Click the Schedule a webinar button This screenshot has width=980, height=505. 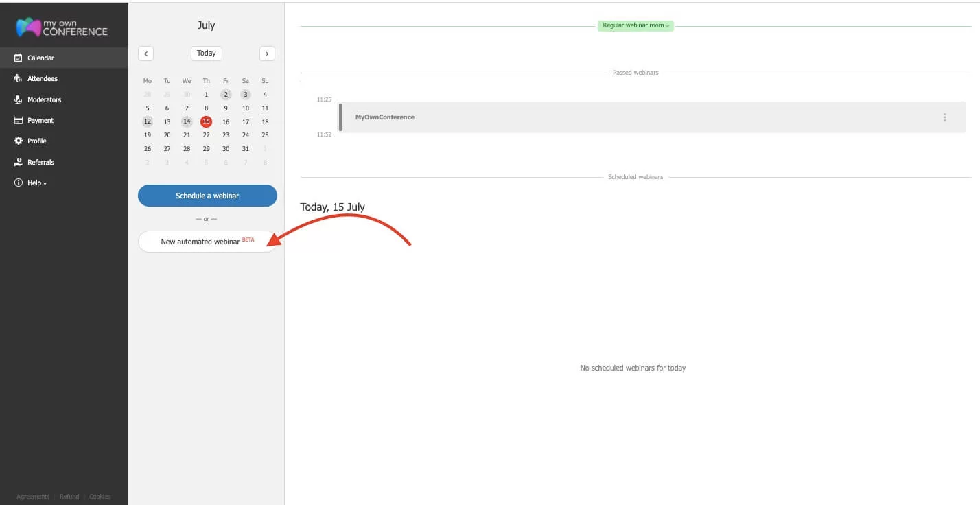tap(207, 196)
